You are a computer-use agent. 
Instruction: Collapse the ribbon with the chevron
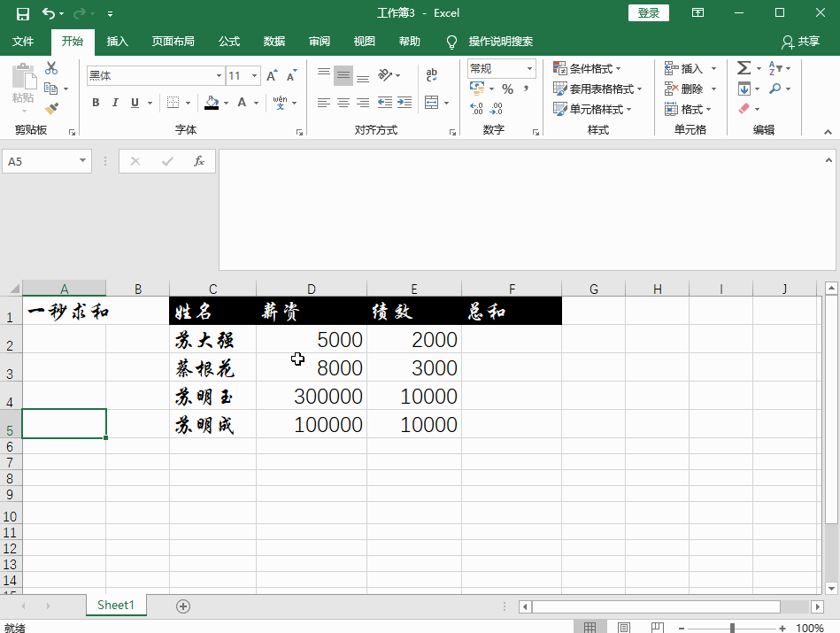(828, 131)
